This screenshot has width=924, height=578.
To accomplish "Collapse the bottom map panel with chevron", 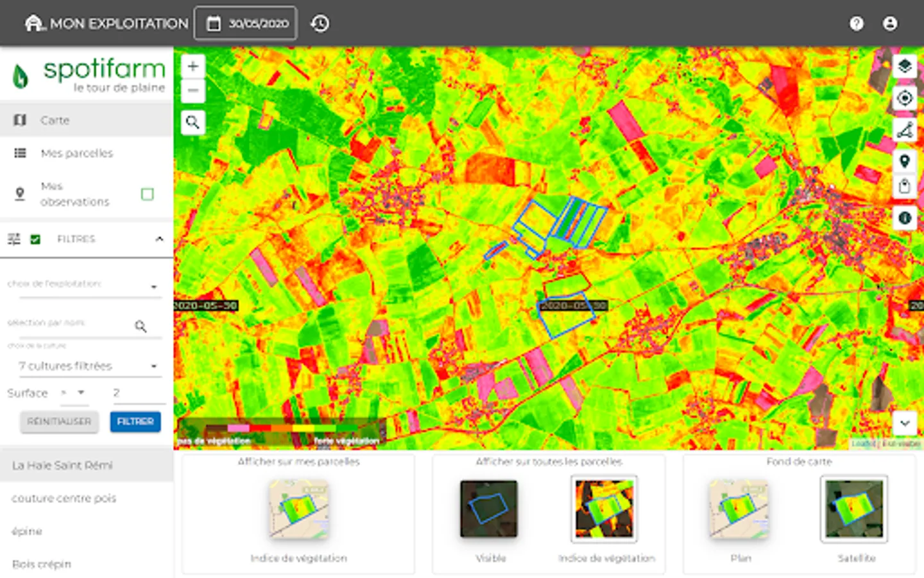I will tap(905, 423).
